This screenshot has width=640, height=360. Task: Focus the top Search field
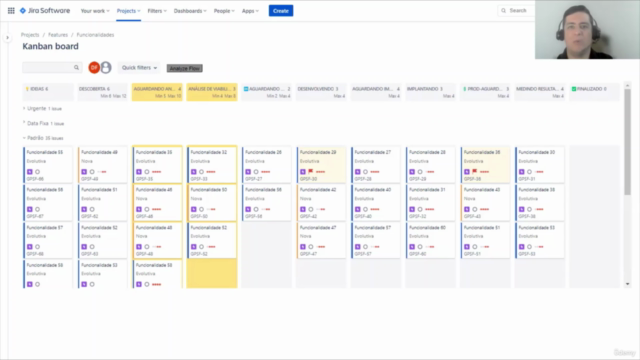[x=516, y=11]
